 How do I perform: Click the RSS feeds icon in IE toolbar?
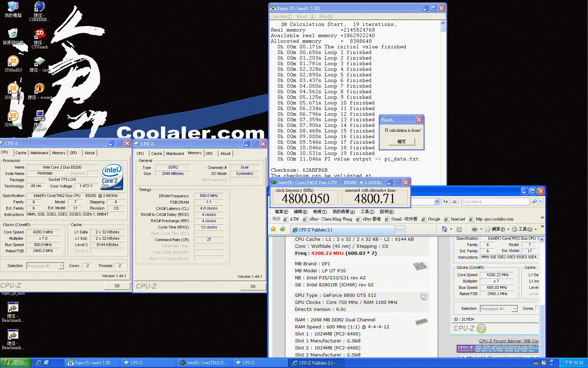point(459,229)
